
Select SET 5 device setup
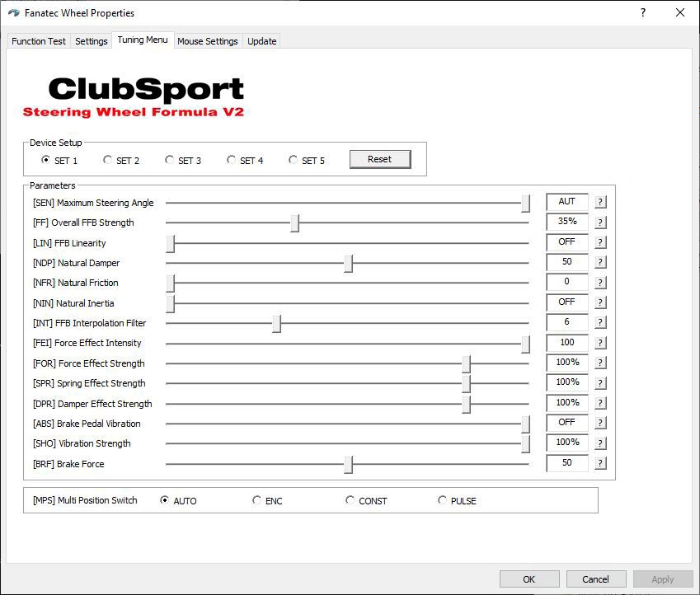tap(307, 160)
